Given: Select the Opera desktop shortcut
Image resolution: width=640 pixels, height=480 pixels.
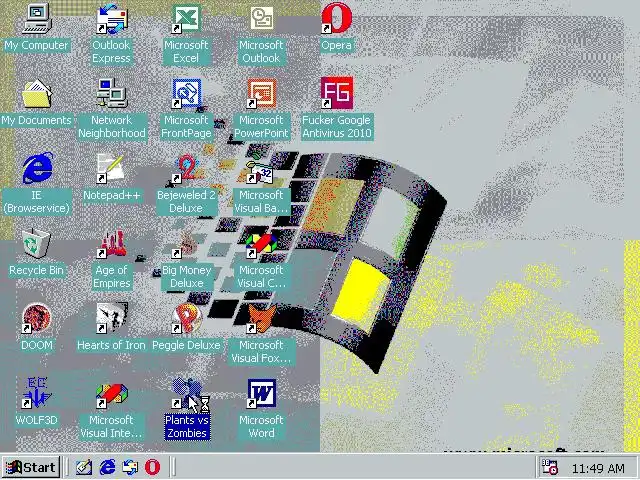Looking at the screenshot, I should tap(336, 18).
